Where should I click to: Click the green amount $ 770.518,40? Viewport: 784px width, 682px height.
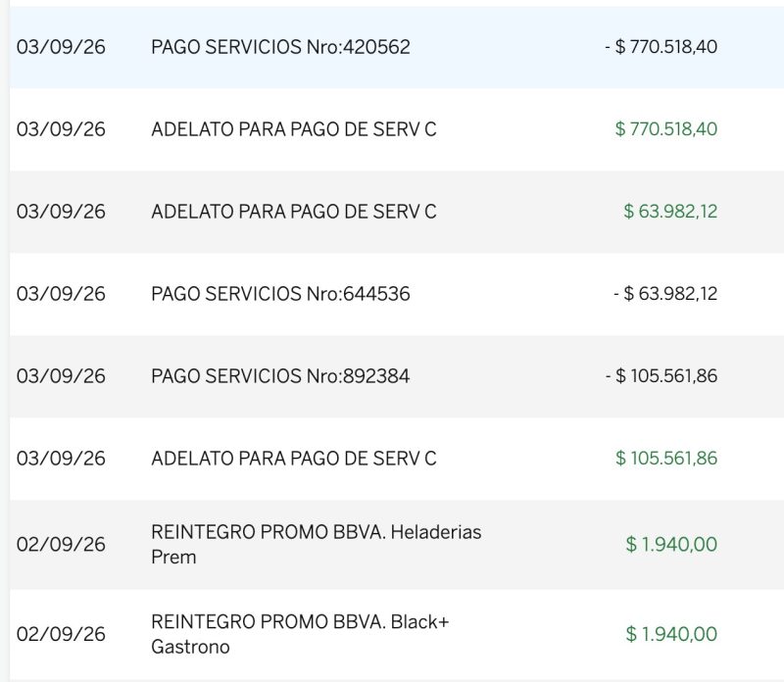click(666, 129)
